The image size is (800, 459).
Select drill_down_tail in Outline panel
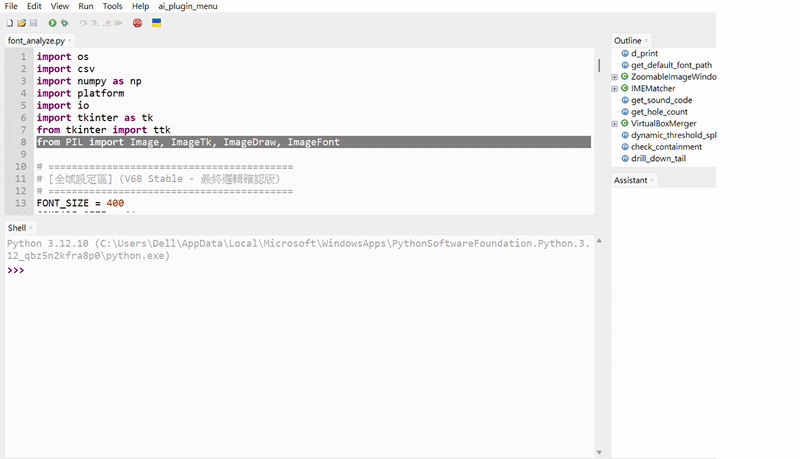pos(658,159)
